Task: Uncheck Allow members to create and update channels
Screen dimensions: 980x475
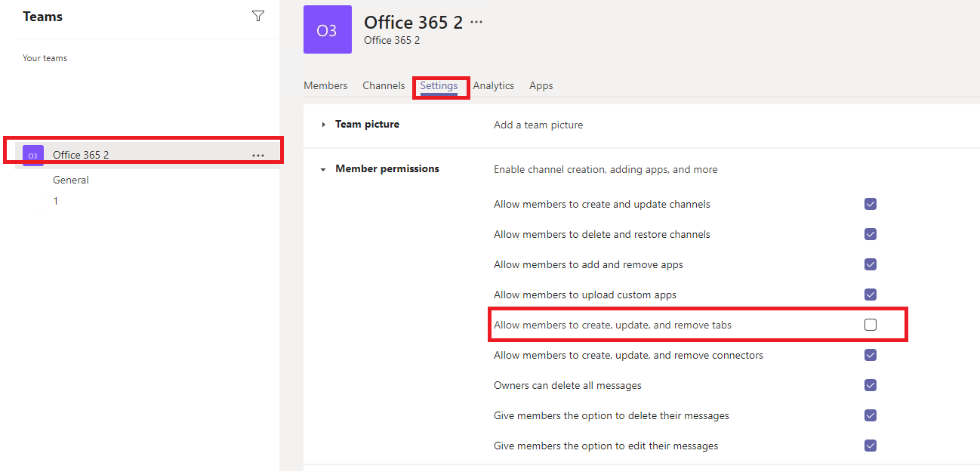Action: click(x=871, y=204)
